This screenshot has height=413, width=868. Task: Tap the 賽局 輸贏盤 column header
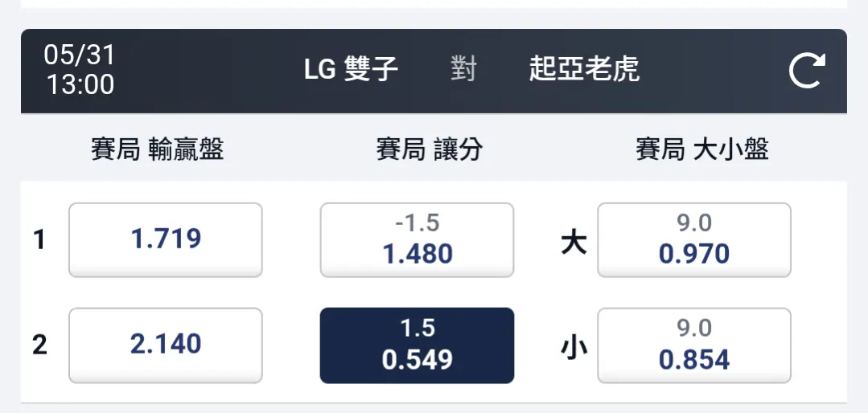coord(158,149)
